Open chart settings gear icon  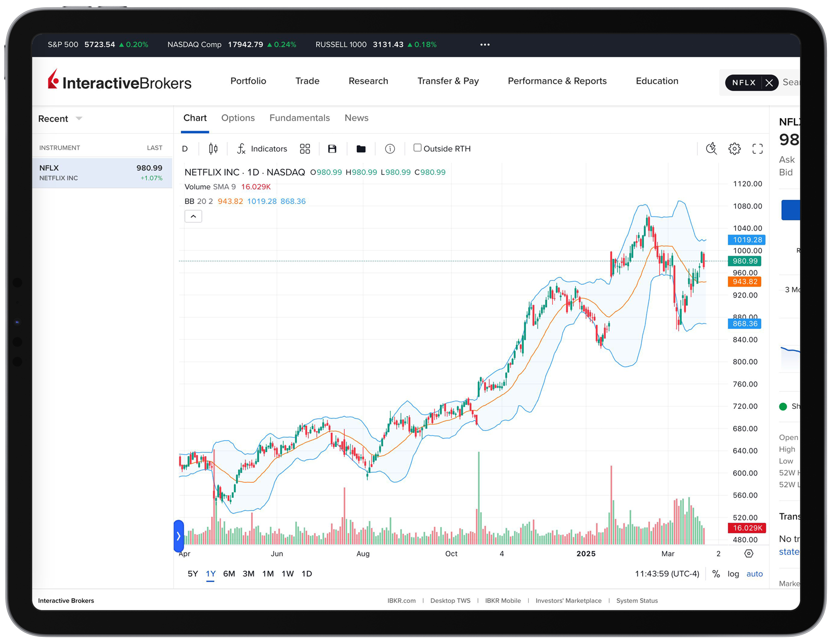click(735, 149)
